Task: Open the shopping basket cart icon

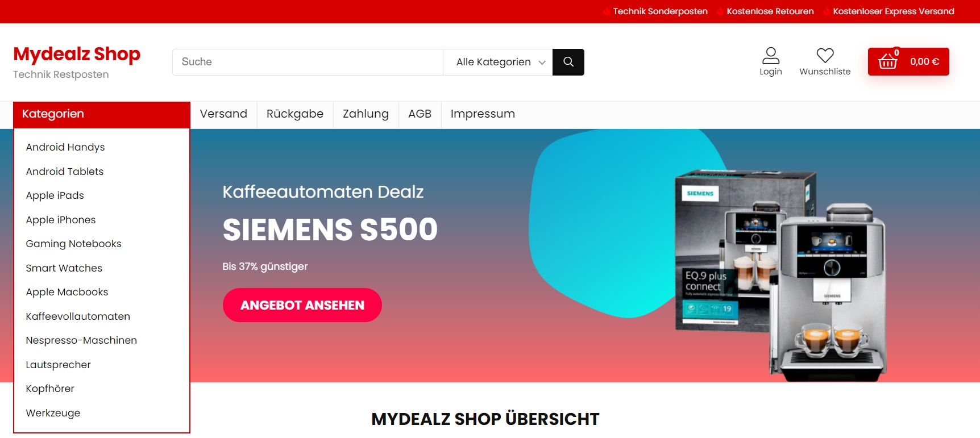Action: click(888, 61)
